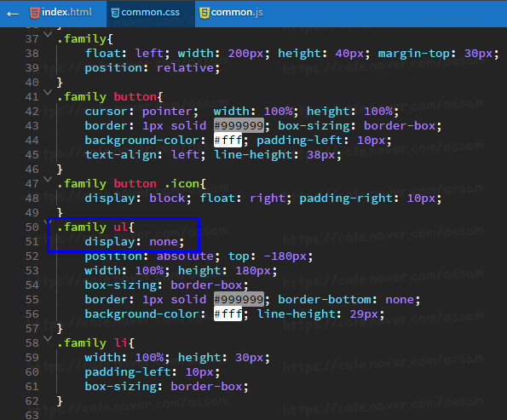Click the 'cursor' property on line 42
The width and height of the screenshot is (507, 420).
pos(106,112)
